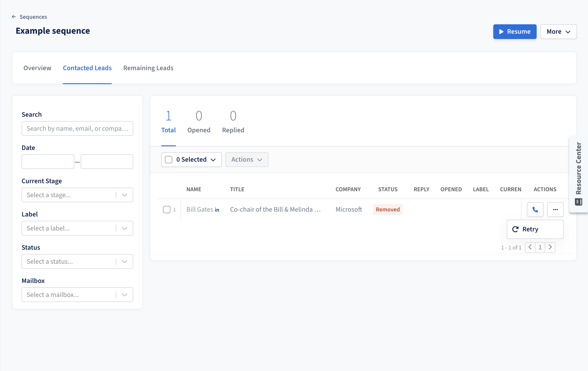Open the Resource Center panel
Viewport: 588px width, 371px height.
(x=578, y=174)
